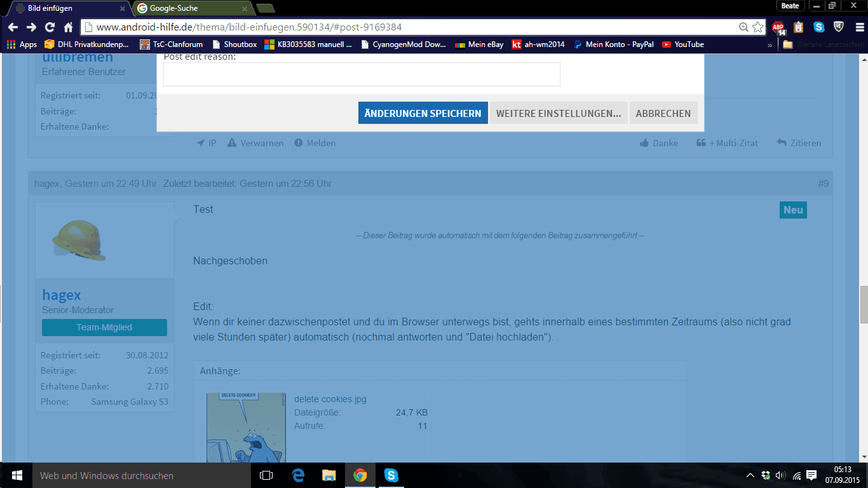Open Skype from the Windows taskbar
This screenshot has height=488, width=868.
click(x=391, y=475)
